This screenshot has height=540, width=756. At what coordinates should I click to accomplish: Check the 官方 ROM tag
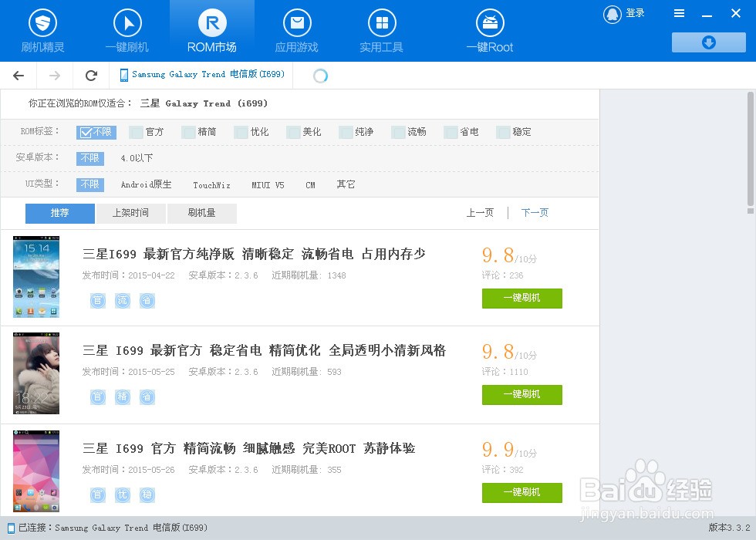[x=137, y=132]
